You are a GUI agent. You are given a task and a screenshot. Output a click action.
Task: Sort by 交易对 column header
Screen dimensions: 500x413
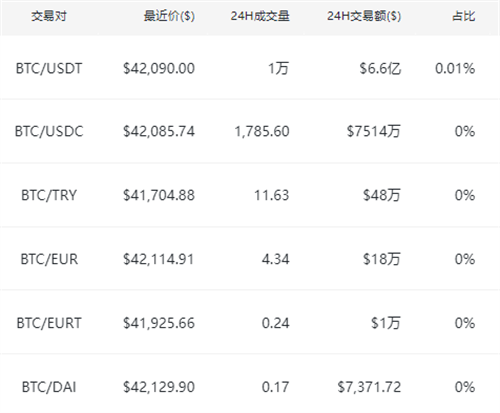pyautogui.click(x=49, y=16)
